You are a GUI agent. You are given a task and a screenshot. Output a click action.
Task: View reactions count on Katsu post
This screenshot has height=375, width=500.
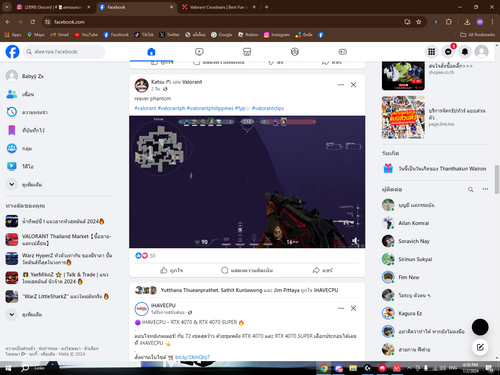(x=152, y=256)
